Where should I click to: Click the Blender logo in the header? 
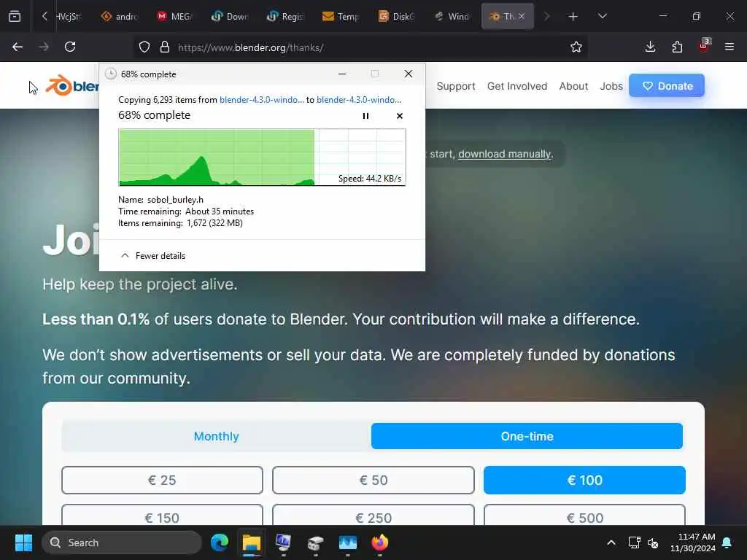tap(72, 86)
